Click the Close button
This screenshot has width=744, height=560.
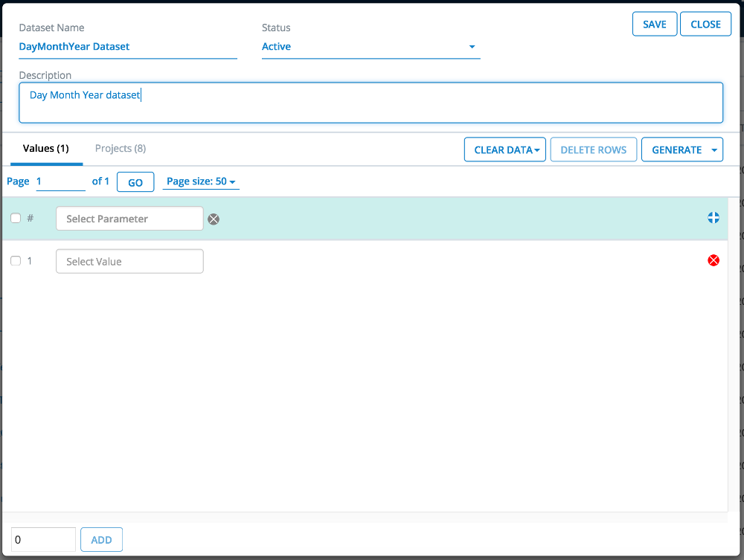coord(705,24)
